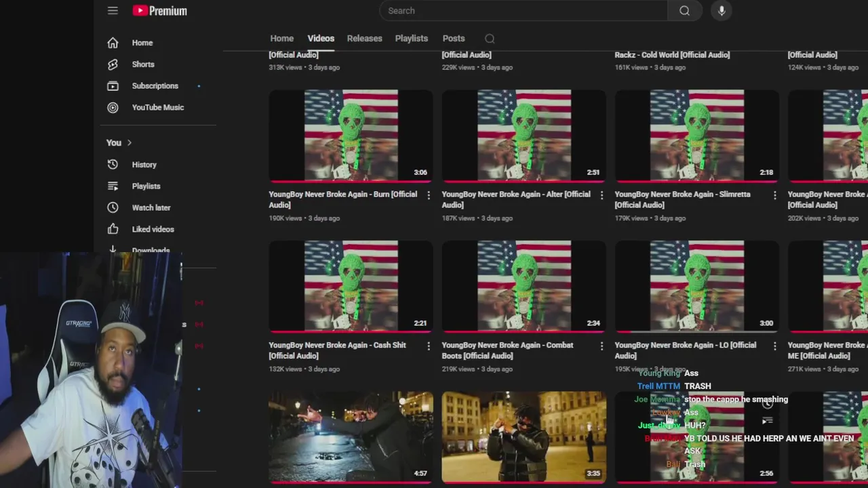The height and width of the screenshot is (488, 868).
Task: Click the search magnifier button
Action: (684, 11)
